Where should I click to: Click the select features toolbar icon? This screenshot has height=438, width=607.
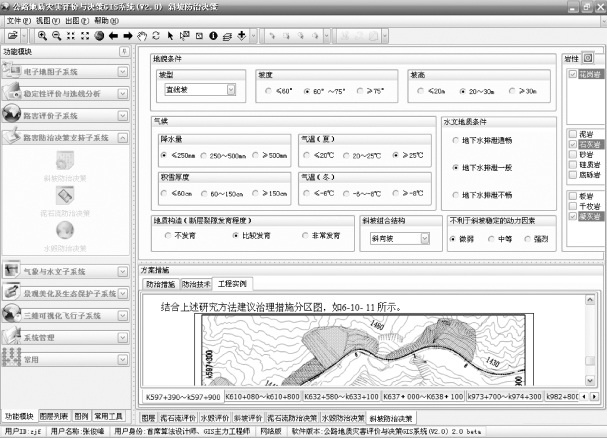coord(185,36)
